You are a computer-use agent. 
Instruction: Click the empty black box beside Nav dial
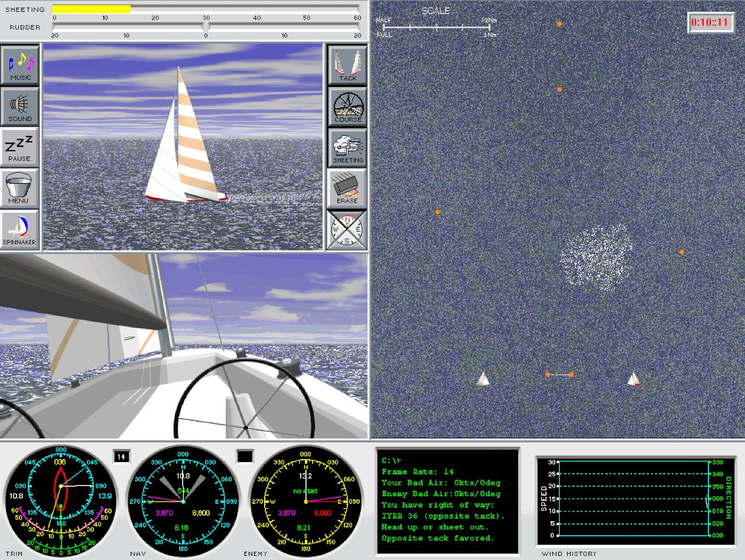[245, 456]
